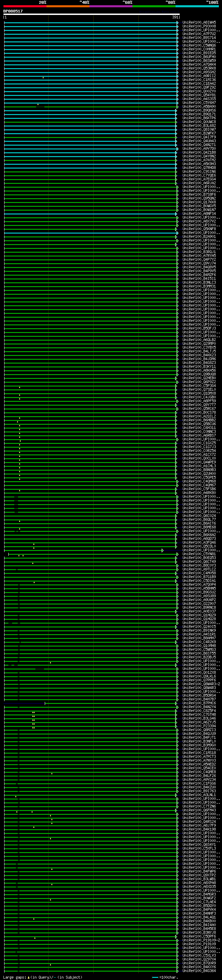Open UniRef100_B0CS78 hit

pos(199,412)
